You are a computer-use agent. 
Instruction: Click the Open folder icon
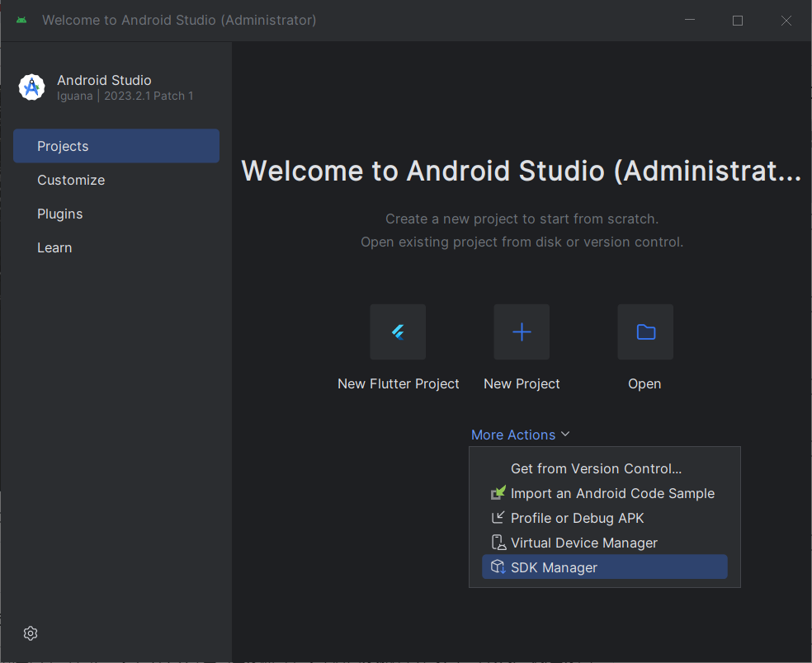click(x=645, y=332)
